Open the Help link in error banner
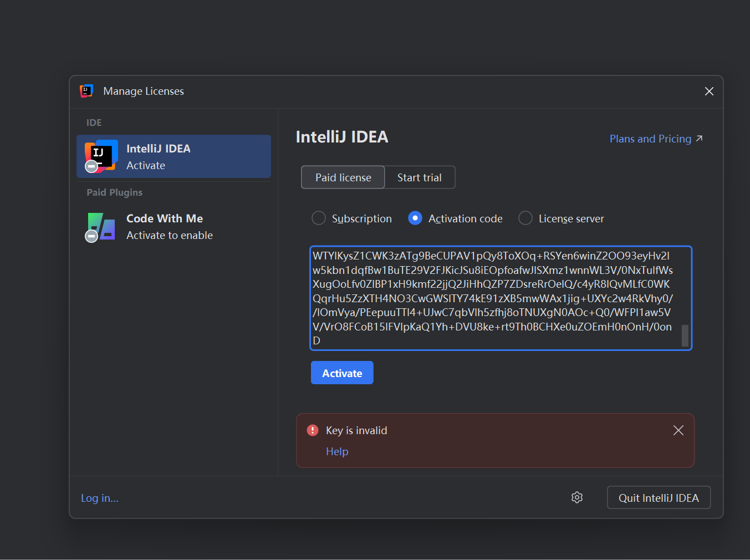750x560 pixels. click(337, 451)
